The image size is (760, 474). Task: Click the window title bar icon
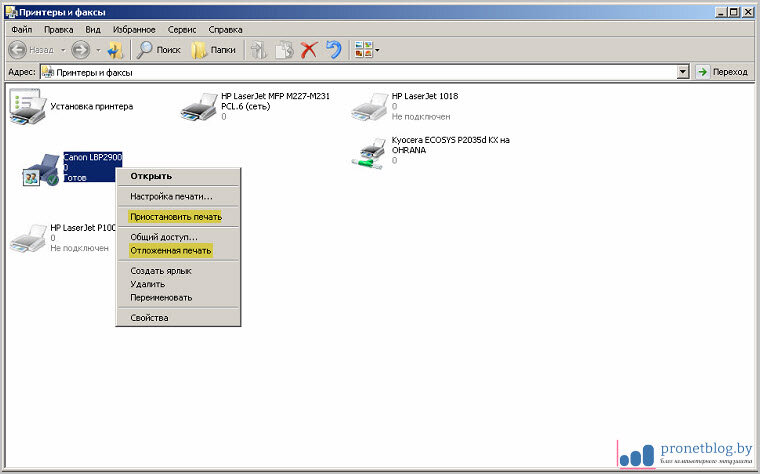coord(12,12)
